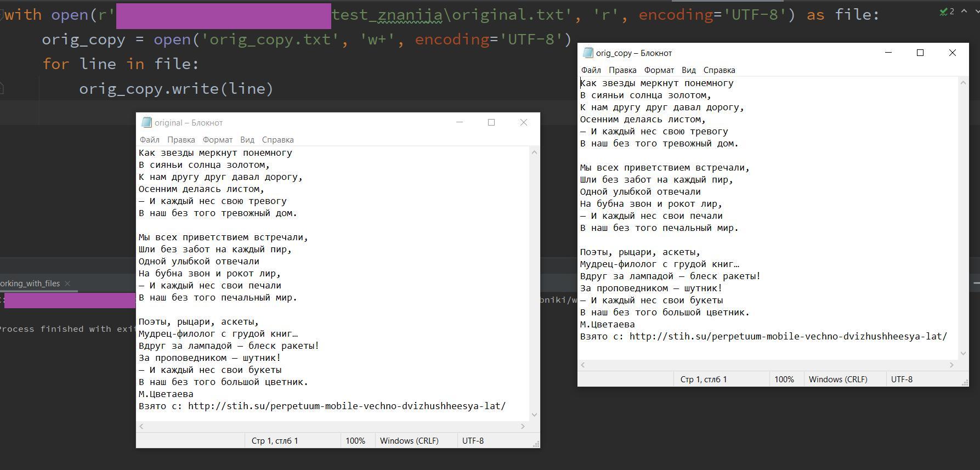Click 'Process finished with' console output line
The width and height of the screenshot is (980, 470).
tap(67, 329)
